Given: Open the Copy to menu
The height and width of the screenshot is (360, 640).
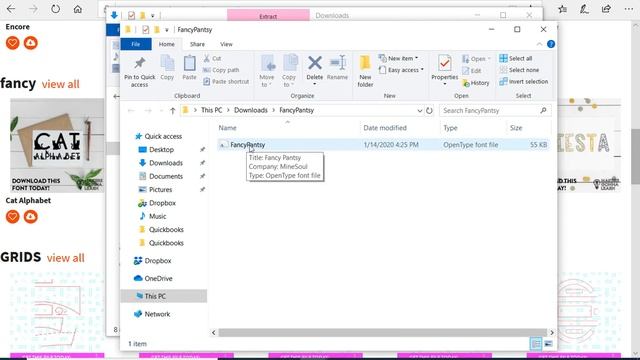Looking at the screenshot, I should tap(289, 71).
